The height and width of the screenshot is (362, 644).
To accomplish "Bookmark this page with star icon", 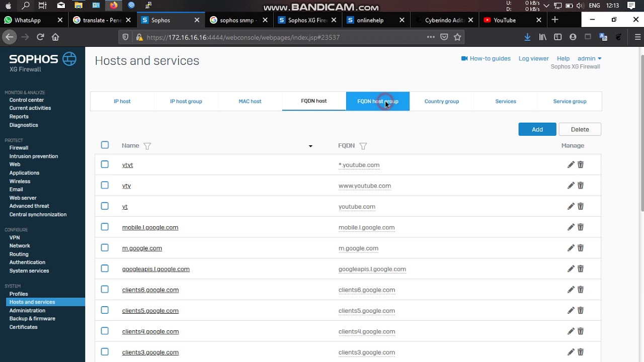I will [457, 37].
